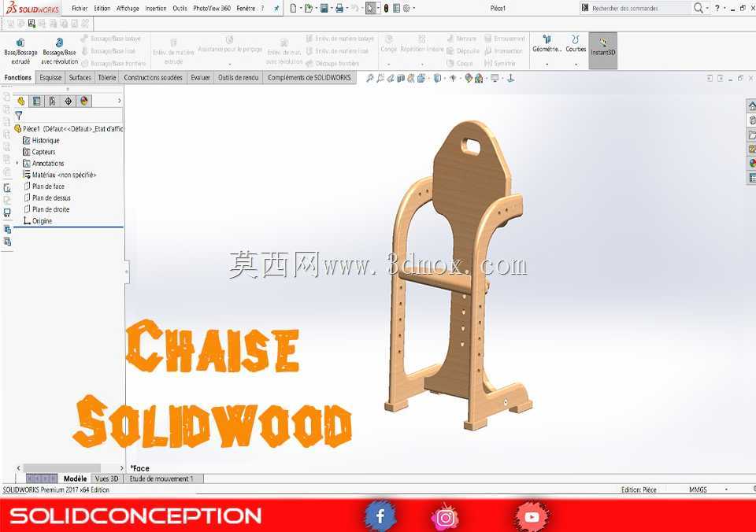756x532 pixels.
Task: Open the Edition menu
Action: coord(102,8)
